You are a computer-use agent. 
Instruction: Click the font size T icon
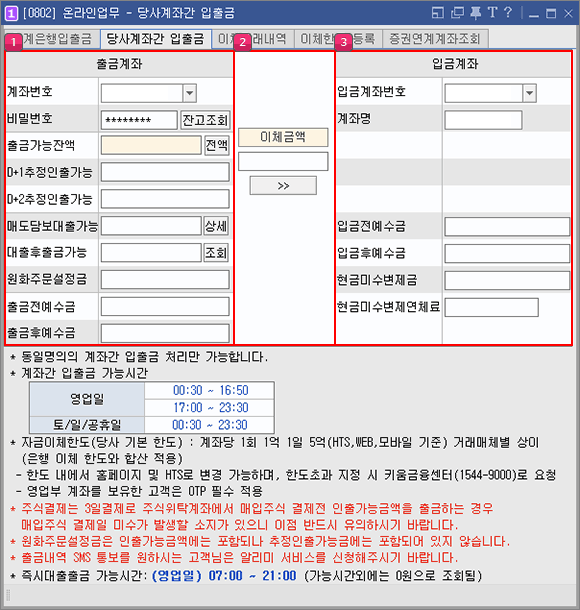[x=492, y=12]
